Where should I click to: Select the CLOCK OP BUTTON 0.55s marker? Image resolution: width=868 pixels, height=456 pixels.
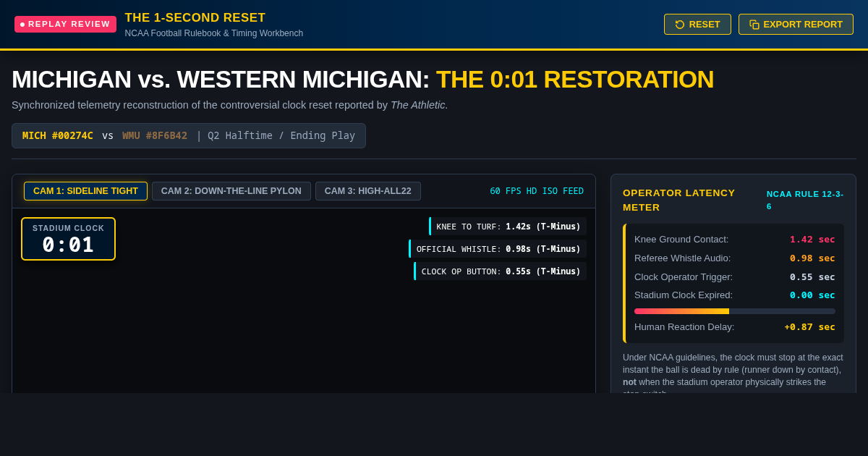point(501,271)
